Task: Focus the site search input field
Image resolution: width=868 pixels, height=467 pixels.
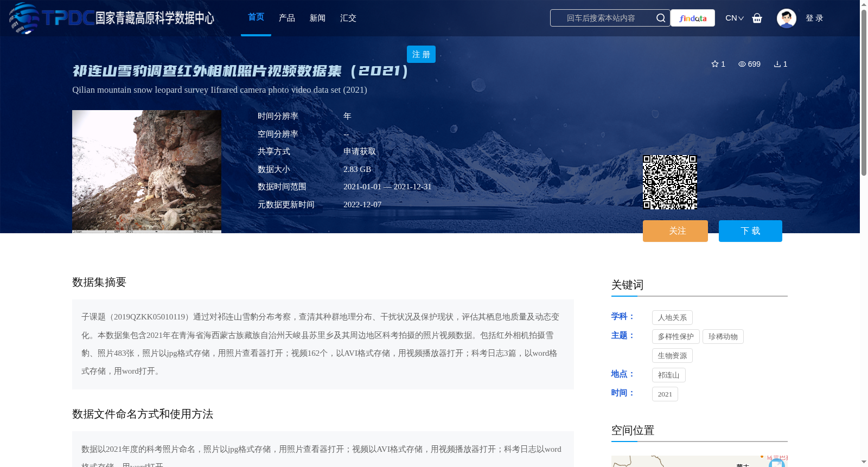Action: [601, 18]
